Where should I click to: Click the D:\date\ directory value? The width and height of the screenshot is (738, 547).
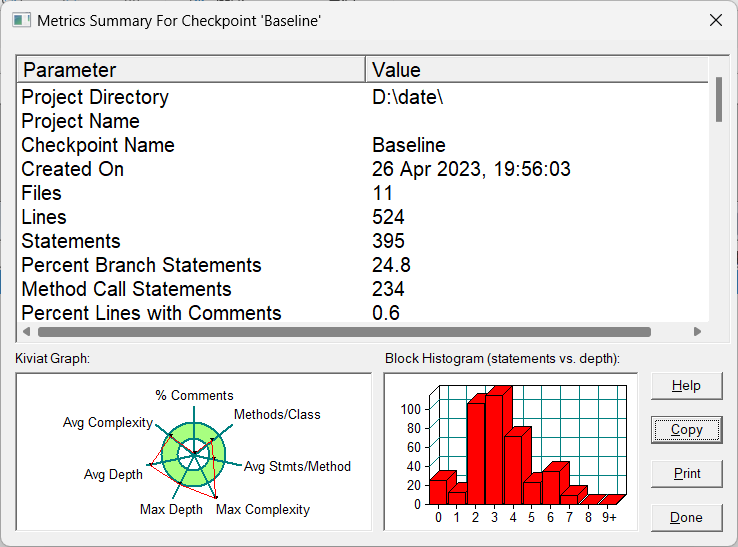click(x=408, y=97)
